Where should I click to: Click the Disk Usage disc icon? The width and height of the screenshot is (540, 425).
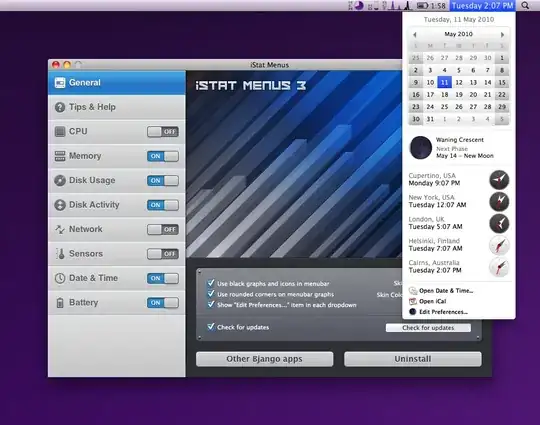coord(60,180)
